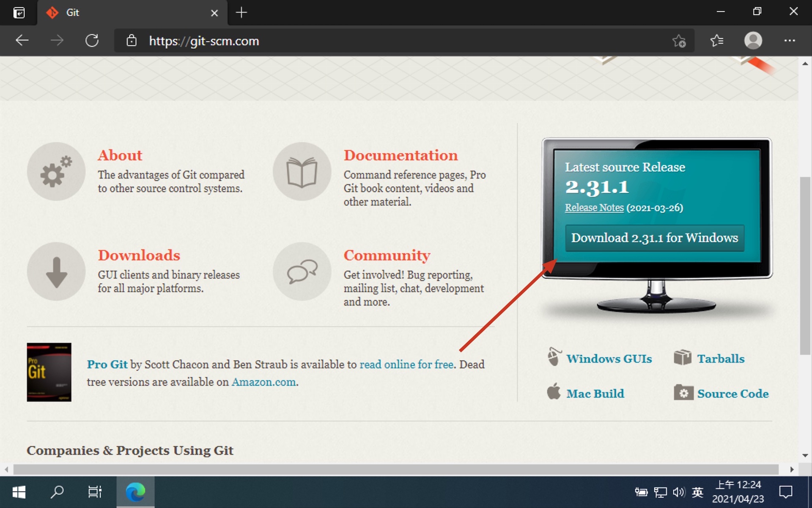Open the Windows GUIs link
The image size is (812, 508).
click(609, 359)
